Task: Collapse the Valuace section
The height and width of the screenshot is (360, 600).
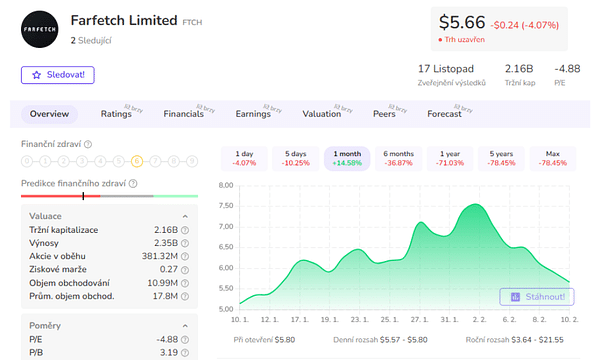Action: [185, 217]
